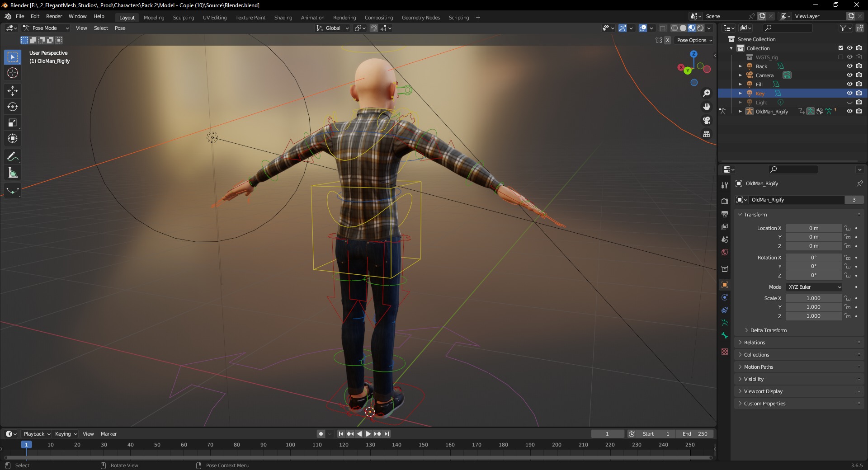Open the Global transform orientation dropdown
This screenshot has height=470, width=868.
pos(333,28)
